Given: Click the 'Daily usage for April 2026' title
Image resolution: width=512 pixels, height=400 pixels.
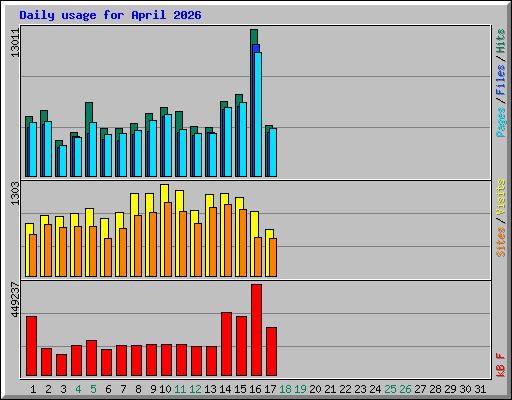Looking at the screenshot, I should [x=110, y=15].
